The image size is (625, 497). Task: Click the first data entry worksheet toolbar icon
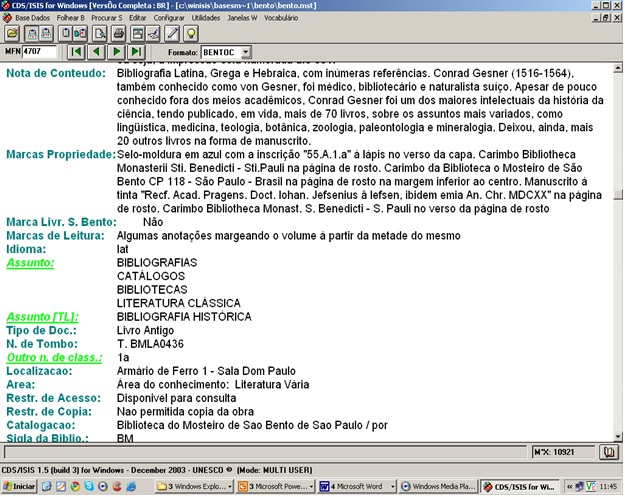click(x=32, y=33)
